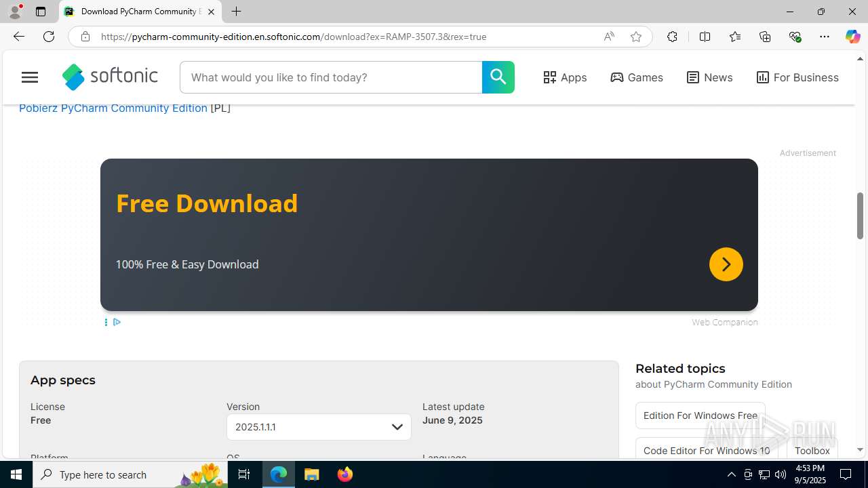The height and width of the screenshot is (488, 868).
Task: Open the ad options dots icon
Action: pyautogui.click(x=106, y=322)
